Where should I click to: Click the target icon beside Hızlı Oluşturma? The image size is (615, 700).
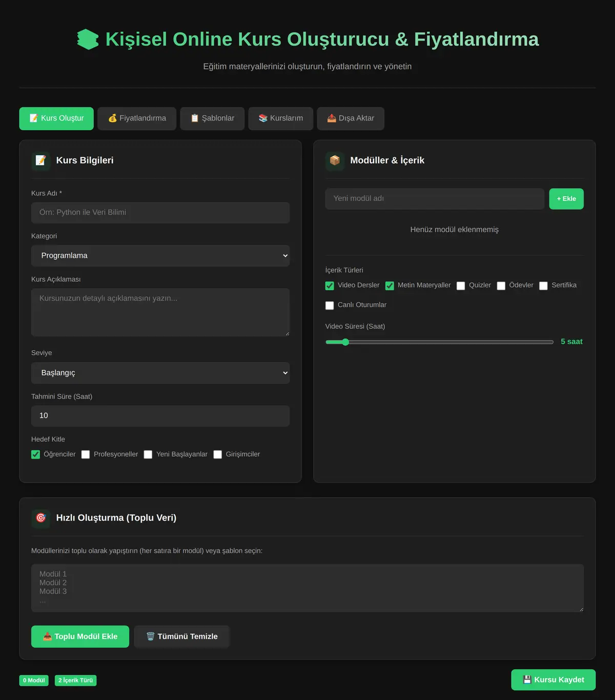(x=41, y=518)
